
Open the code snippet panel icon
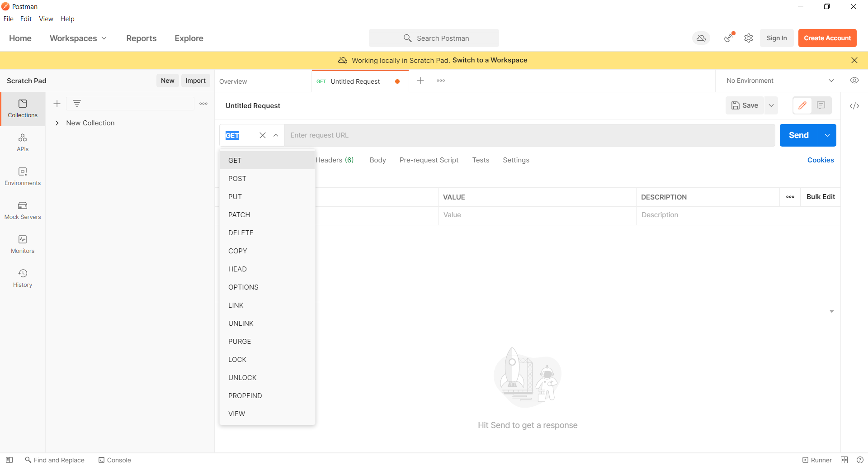tap(854, 106)
